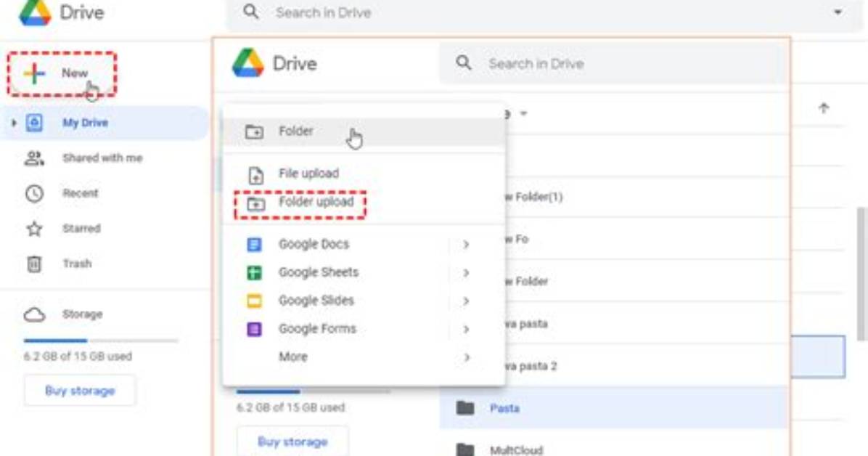
Task: Click the Pasta folder icon
Action: 465,408
